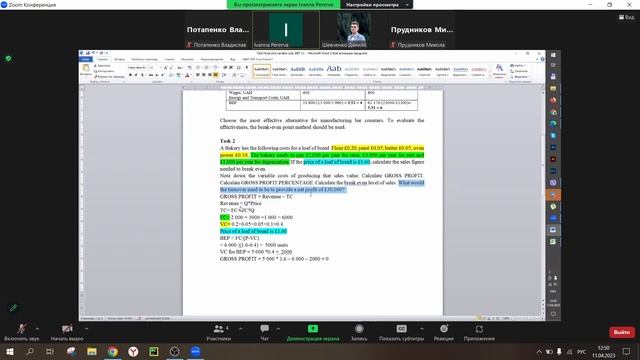Image resolution: width=640 pixels, height=360 pixels.
Task: Unmute microphone with Включить звук icon
Action: tap(21, 329)
